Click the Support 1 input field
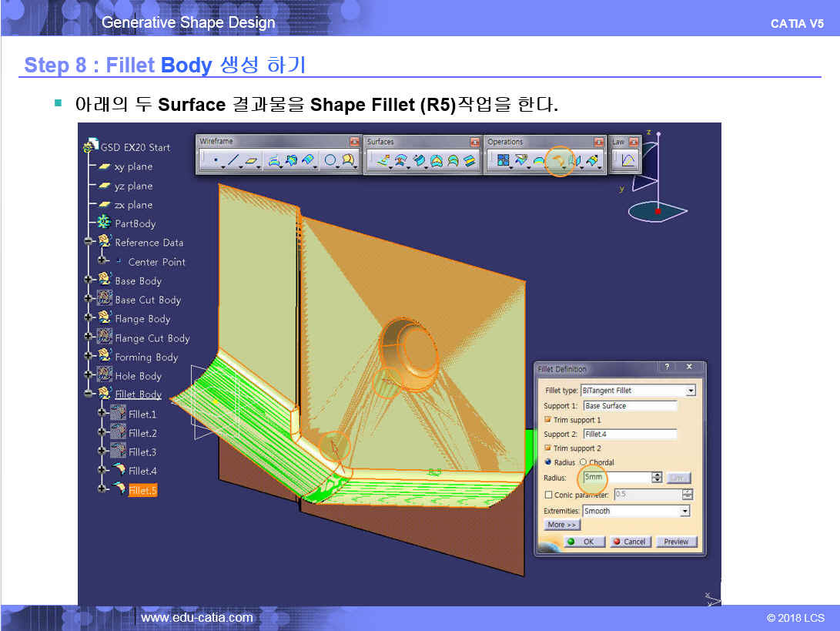This screenshot has height=631, width=840. tap(629, 405)
